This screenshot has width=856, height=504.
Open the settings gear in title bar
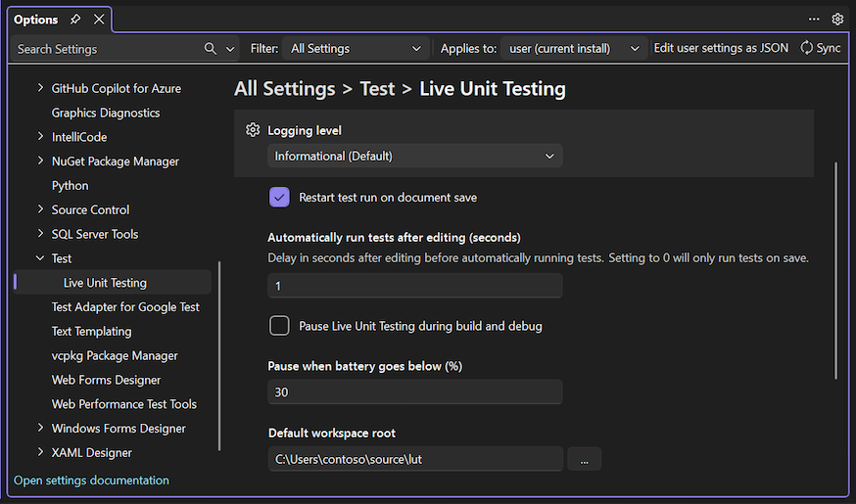coord(837,19)
